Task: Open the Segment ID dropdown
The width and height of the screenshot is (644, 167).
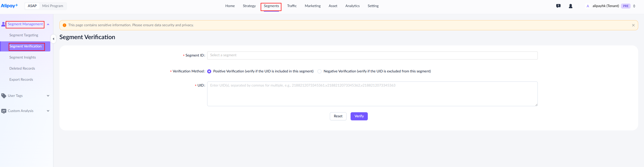Action: click(372, 55)
